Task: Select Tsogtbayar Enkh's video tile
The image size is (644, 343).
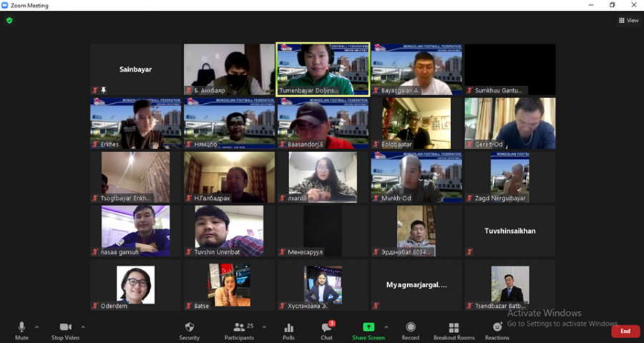Action: click(135, 177)
